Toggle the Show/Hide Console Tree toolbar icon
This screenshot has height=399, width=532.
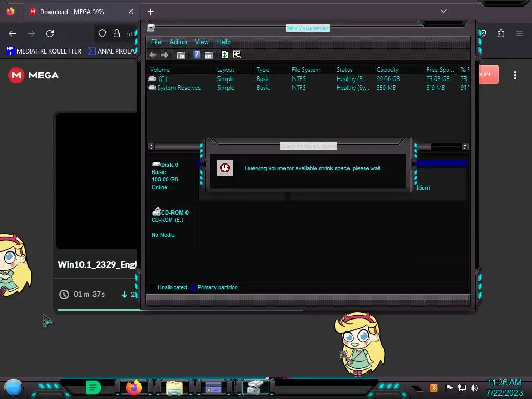click(x=181, y=55)
